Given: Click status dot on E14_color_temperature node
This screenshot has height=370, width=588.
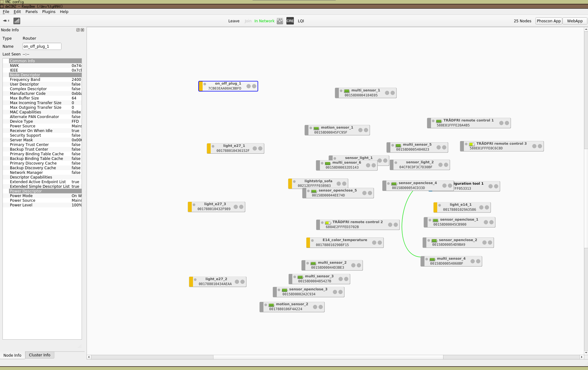Looking at the screenshot, I should coord(312,240).
